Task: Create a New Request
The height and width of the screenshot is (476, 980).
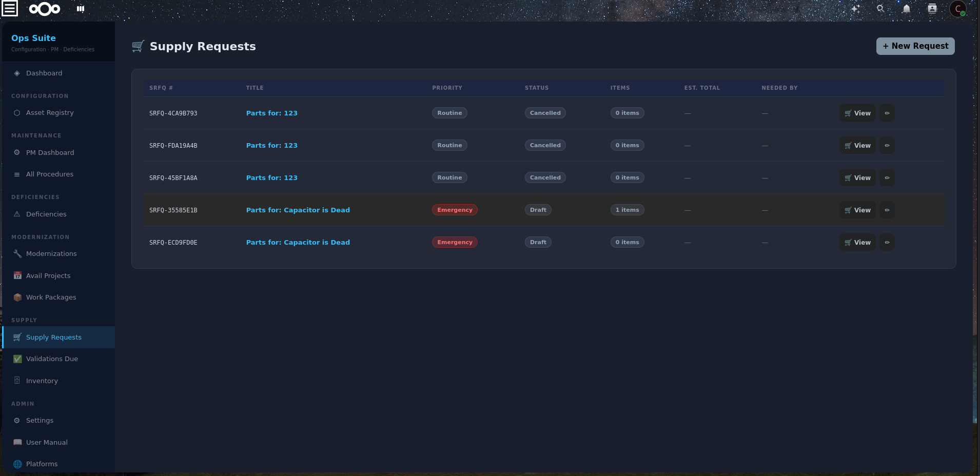Action: pos(915,46)
